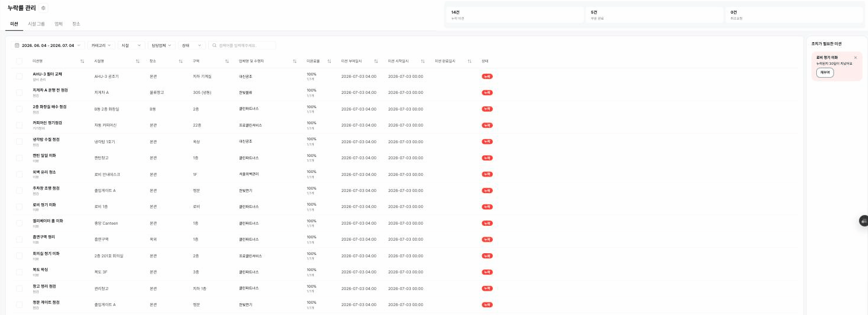Sort by 미션 완료일시 column

[469, 61]
